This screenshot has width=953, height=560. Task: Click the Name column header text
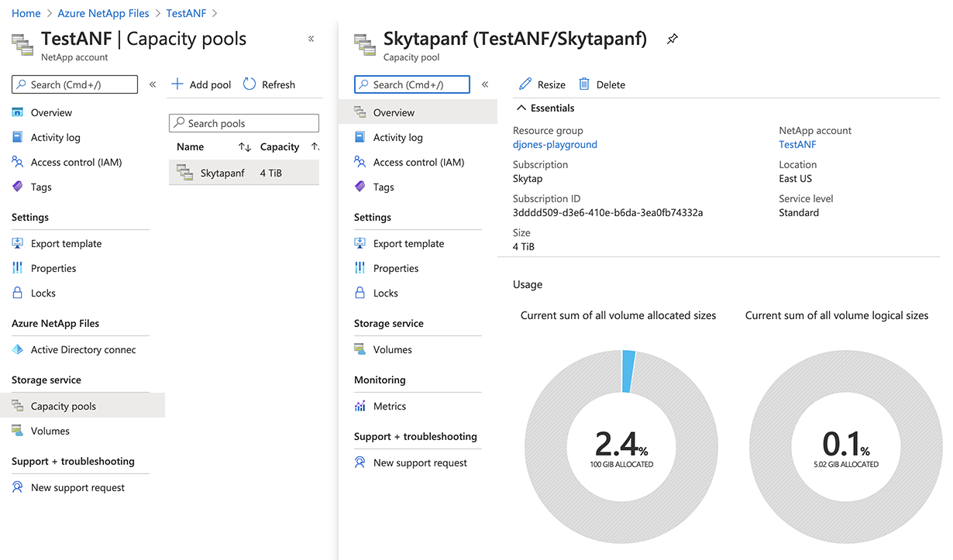pyautogui.click(x=191, y=147)
